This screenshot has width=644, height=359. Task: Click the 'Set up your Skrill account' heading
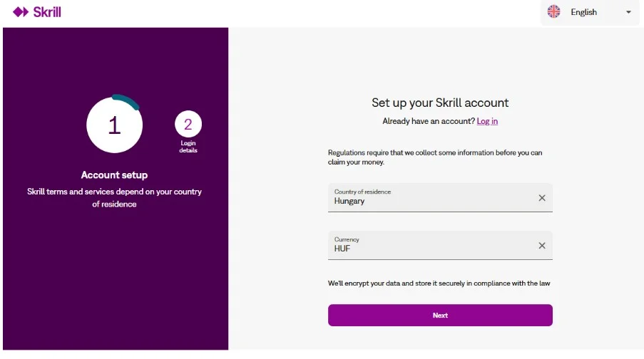440,103
